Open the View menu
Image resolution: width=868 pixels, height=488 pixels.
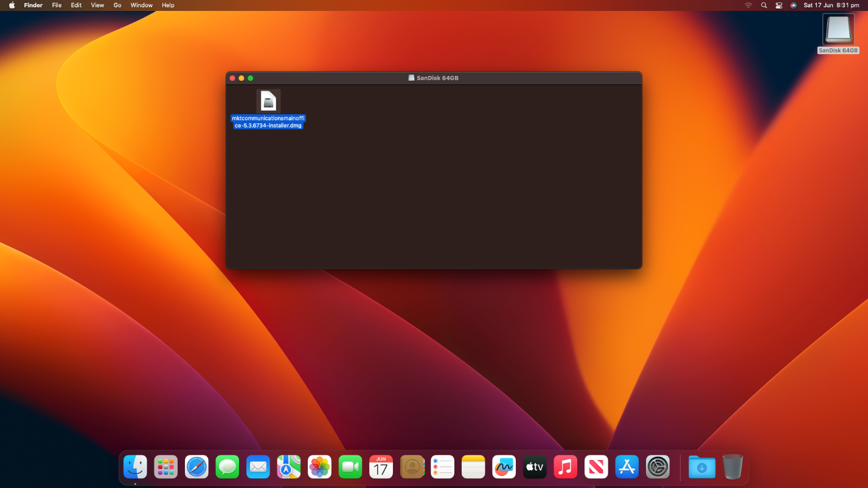point(97,5)
